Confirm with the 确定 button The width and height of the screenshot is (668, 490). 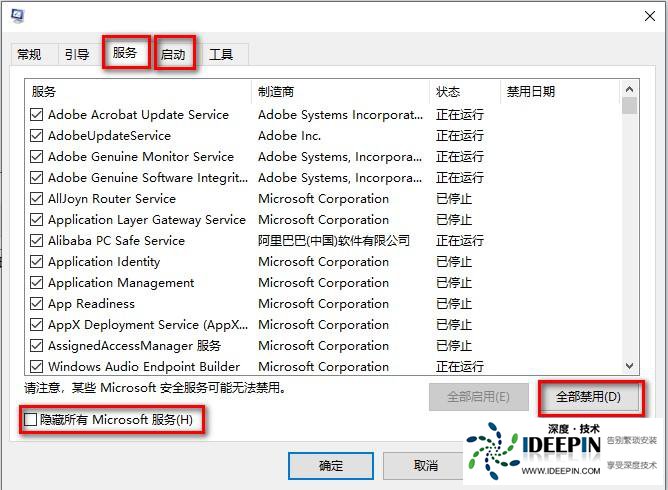point(331,466)
